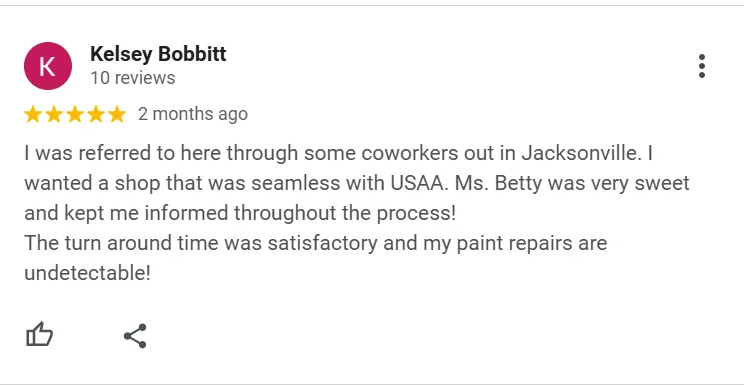Click the fifth yellow rating star

pyautogui.click(x=117, y=114)
